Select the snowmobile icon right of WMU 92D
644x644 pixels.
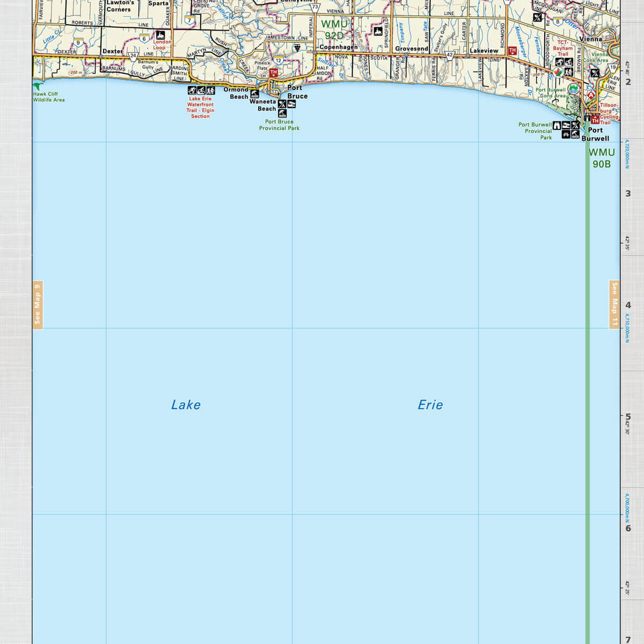pyautogui.click(x=377, y=31)
